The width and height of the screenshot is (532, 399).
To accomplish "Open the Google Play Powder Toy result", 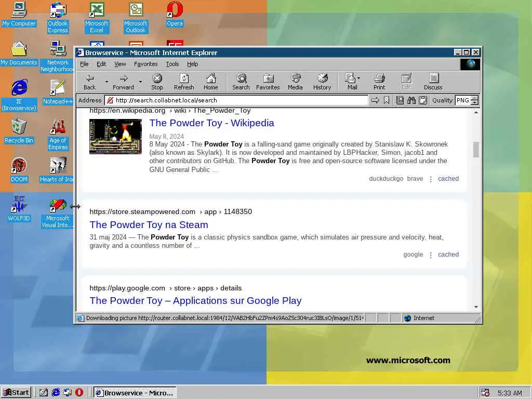I will click(x=196, y=301).
